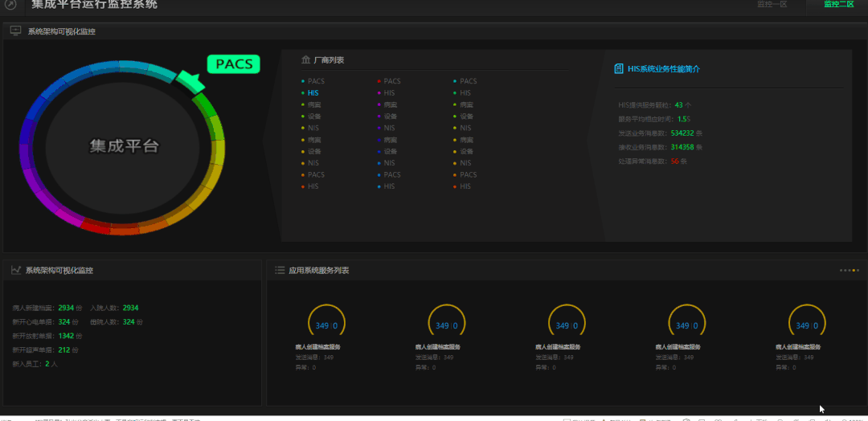Switch to the 监控二区 tab
This screenshot has width=868, height=421.
[x=838, y=5]
